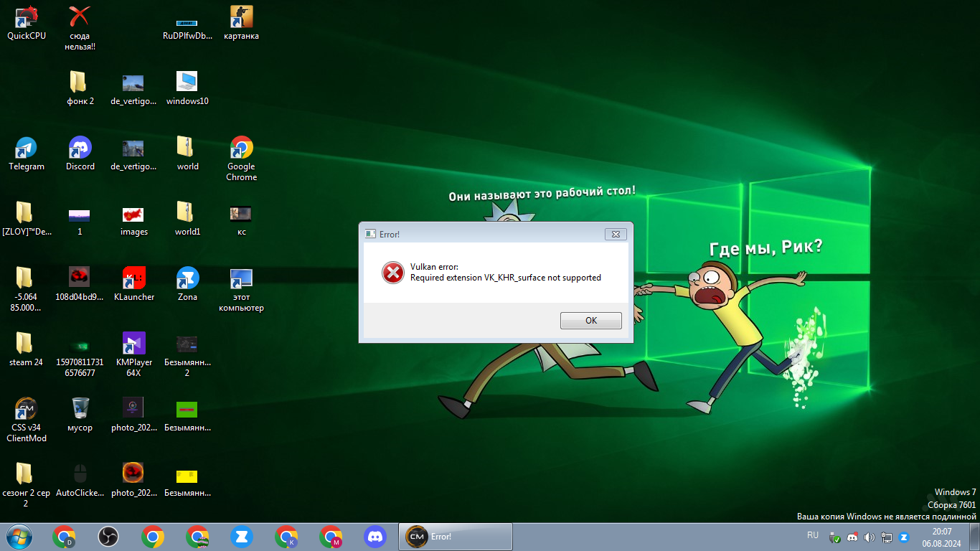Click OK in the Vulkan error dialog

(x=590, y=321)
